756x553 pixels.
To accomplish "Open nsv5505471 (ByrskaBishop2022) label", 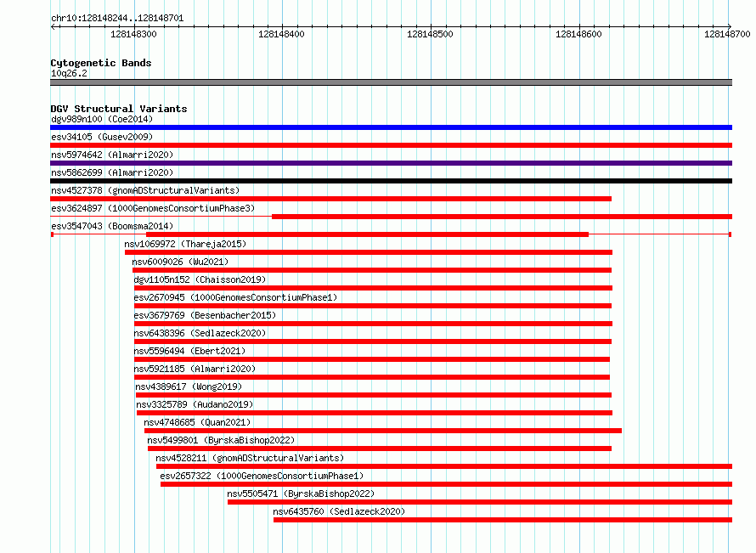I will 301,494.
